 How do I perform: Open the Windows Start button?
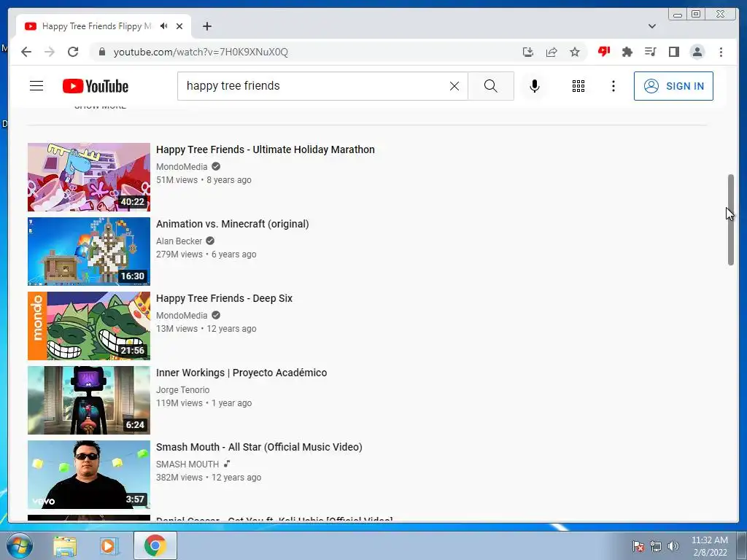(19, 545)
